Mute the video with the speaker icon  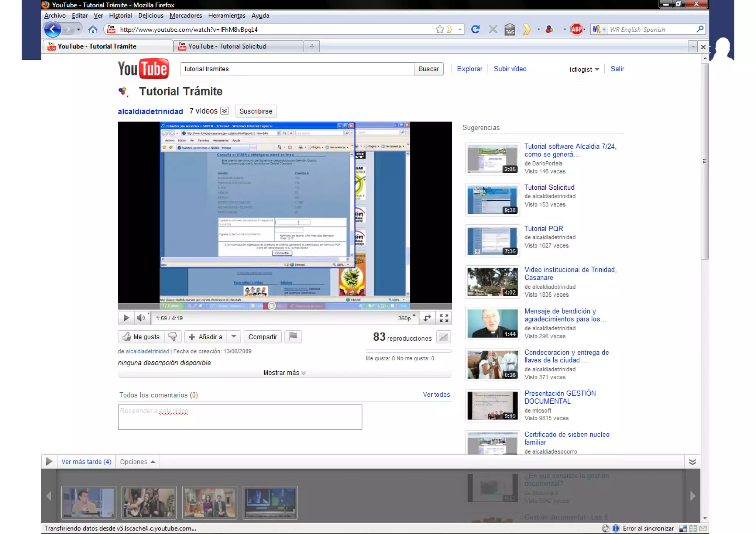pyautogui.click(x=141, y=318)
